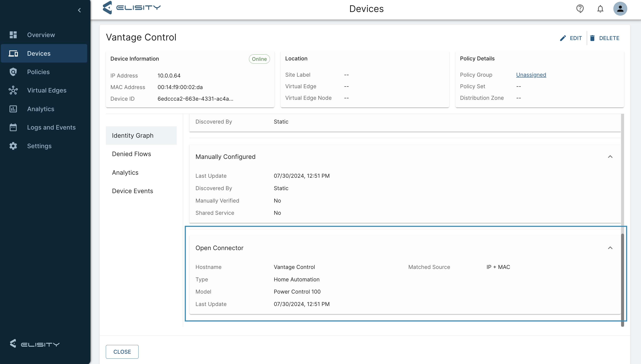The width and height of the screenshot is (641, 364).
Task: Click the Online status badge
Action: coord(259,59)
